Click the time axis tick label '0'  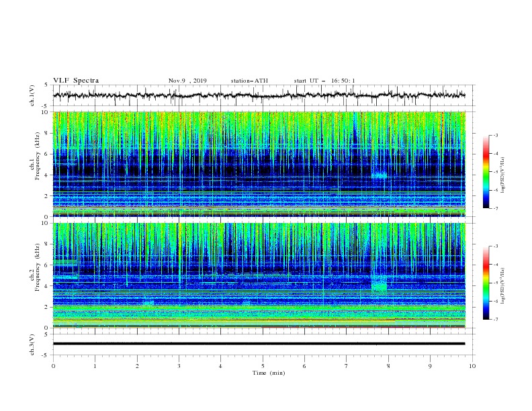tap(53, 366)
